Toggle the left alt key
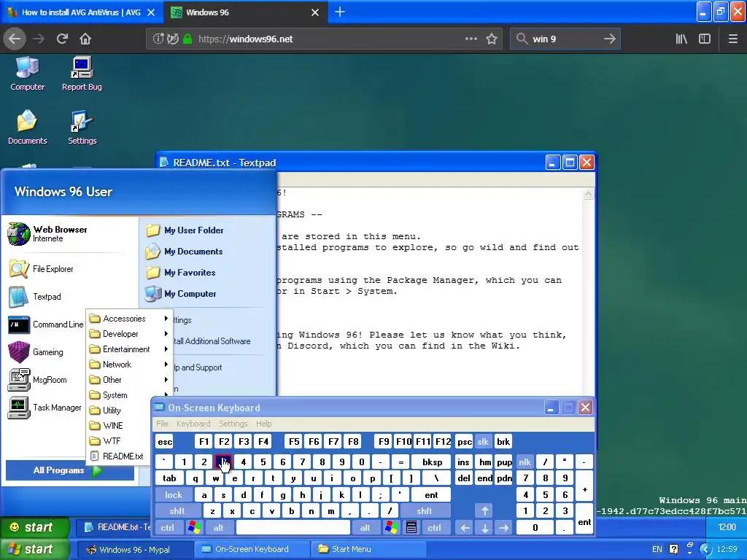Viewport: 747px width, 560px height. point(219,528)
